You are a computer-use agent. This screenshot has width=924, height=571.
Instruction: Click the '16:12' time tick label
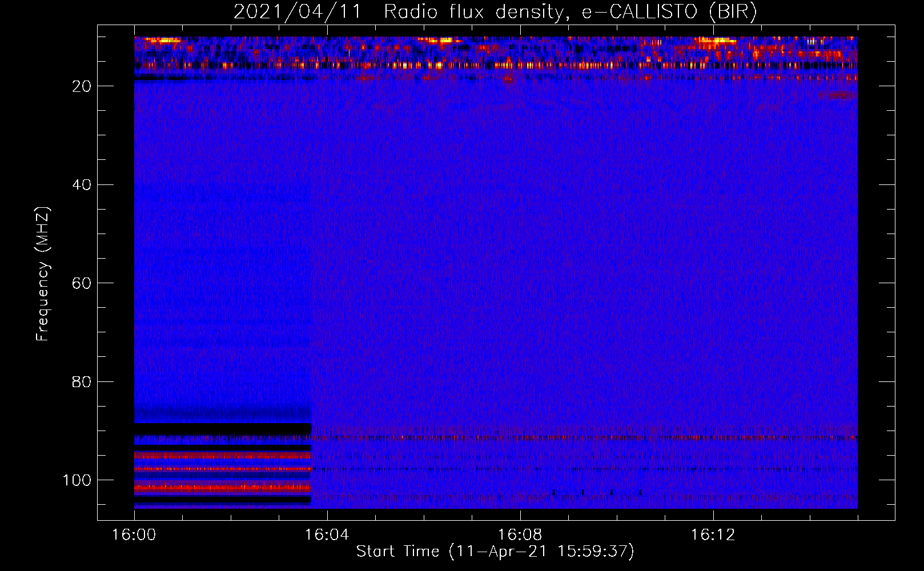[713, 534]
